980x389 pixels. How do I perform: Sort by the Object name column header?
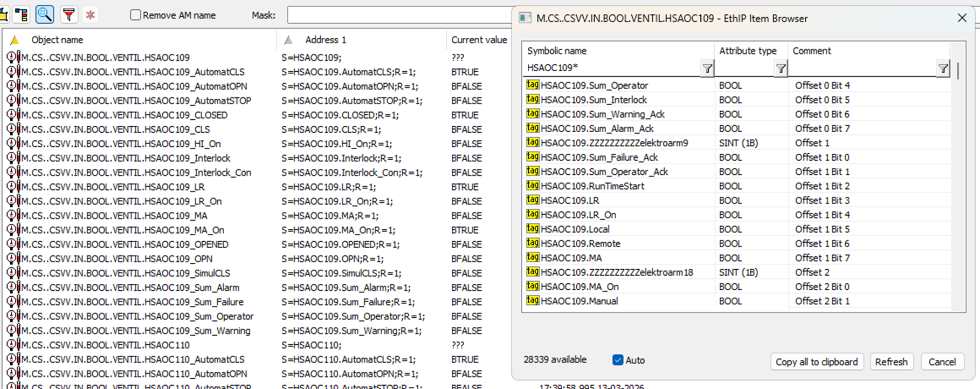[57, 40]
